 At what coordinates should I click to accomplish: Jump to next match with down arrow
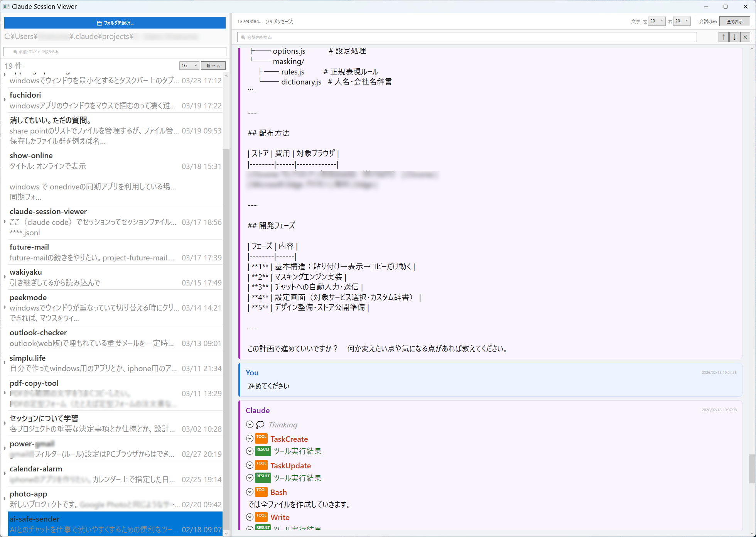point(734,37)
